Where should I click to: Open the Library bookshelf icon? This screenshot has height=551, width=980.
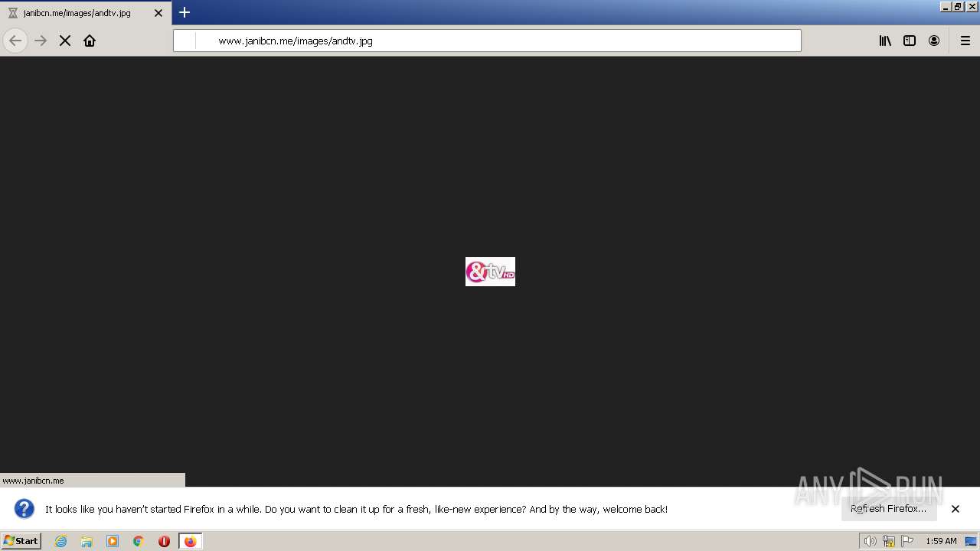(x=885, y=41)
